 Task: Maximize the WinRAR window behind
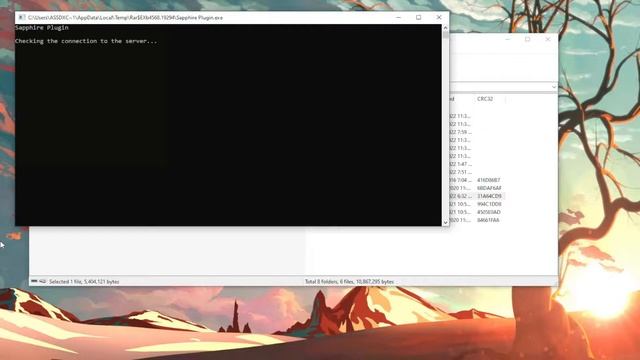pos(527,39)
